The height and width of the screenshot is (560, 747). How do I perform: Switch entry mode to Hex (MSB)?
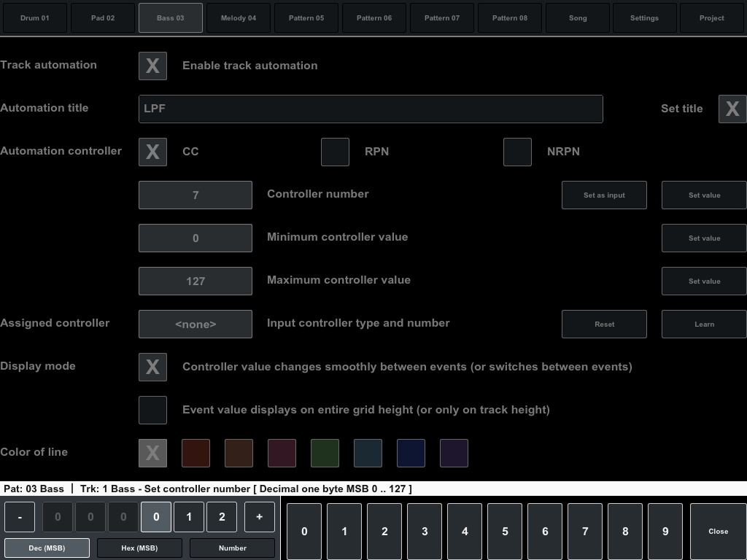[x=139, y=548]
